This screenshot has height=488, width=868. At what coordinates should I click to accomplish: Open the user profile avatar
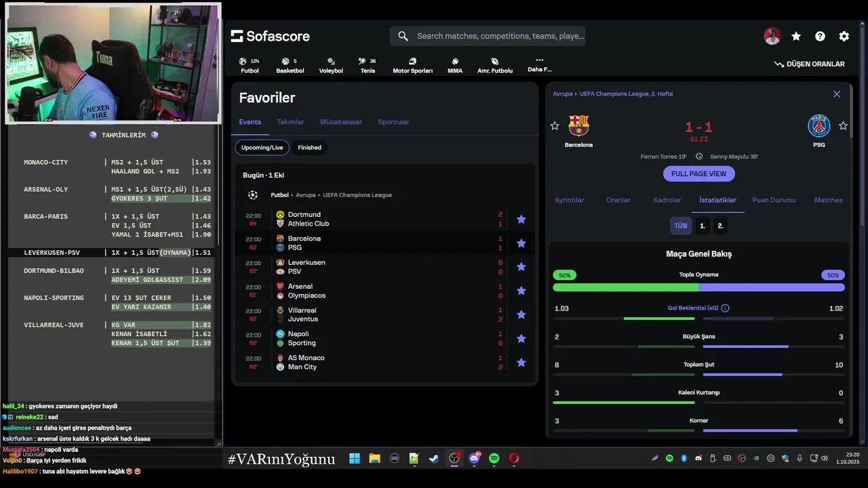pyautogui.click(x=772, y=37)
